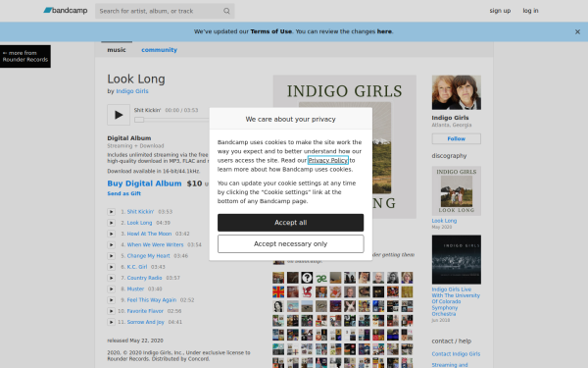Play track 6 K.C. Girl
Viewport: 588px width, 368px height.
tap(112, 267)
